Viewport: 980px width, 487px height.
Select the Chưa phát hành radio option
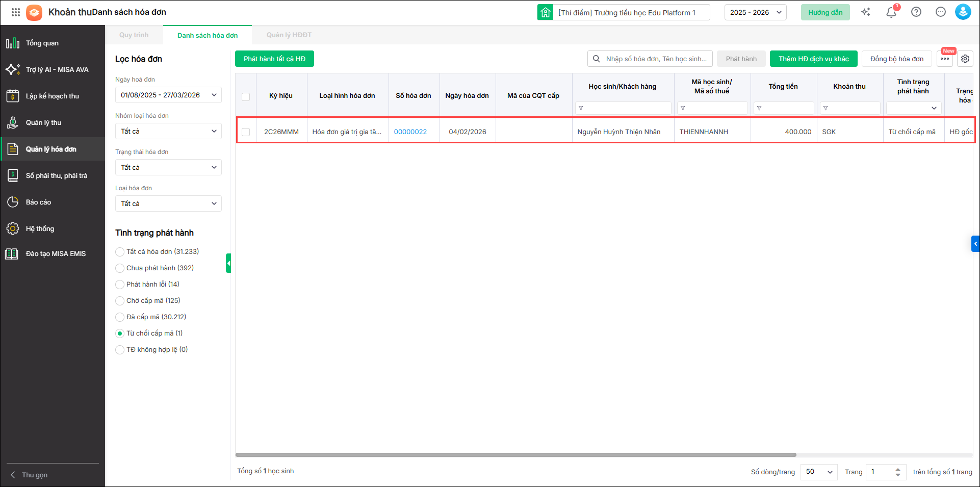pyautogui.click(x=120, y=268)
